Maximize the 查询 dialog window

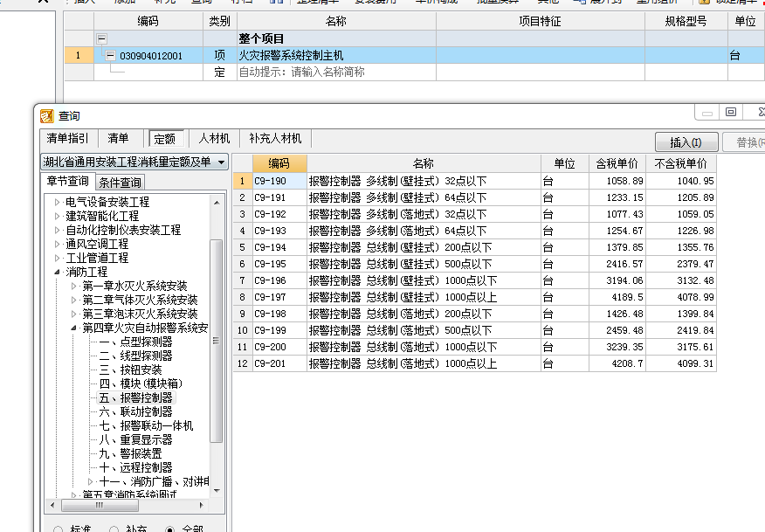(730, 113)
